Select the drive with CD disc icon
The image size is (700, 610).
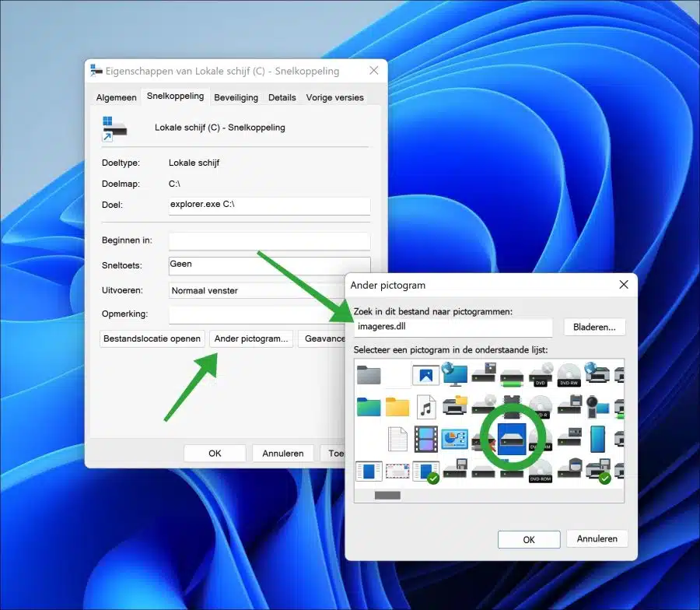click(x=484, y=405)
